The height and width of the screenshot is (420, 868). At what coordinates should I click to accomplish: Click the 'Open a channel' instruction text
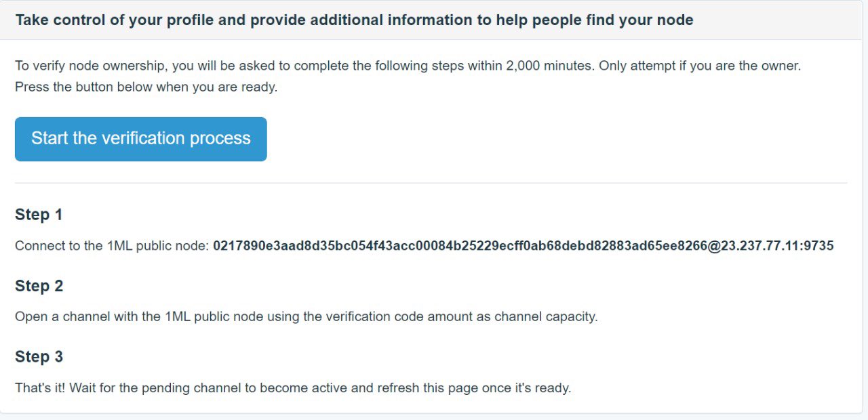click(307, 317)
